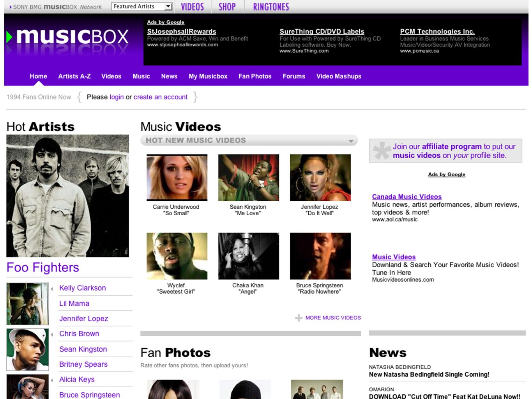The image size is (532, 399).
Task: Play Sean Kingston Me Love video thumbnail
Action: tap(249, 177)
